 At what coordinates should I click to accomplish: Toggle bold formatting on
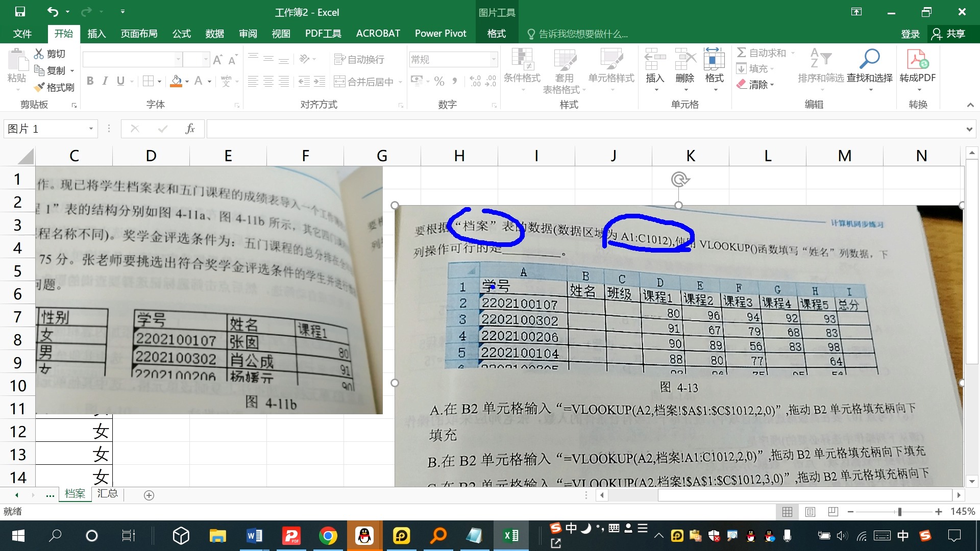(90, 81)
